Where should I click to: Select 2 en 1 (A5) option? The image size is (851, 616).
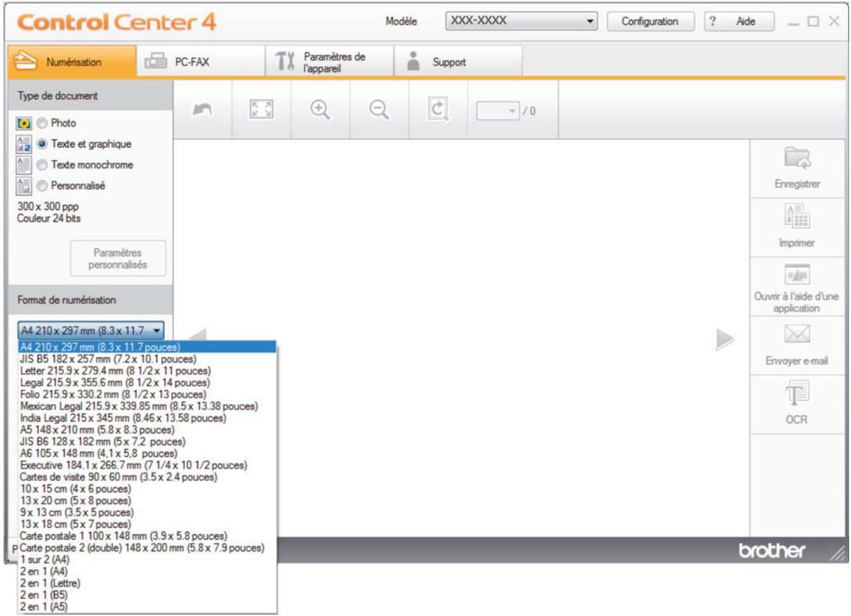tap(147, 607)
